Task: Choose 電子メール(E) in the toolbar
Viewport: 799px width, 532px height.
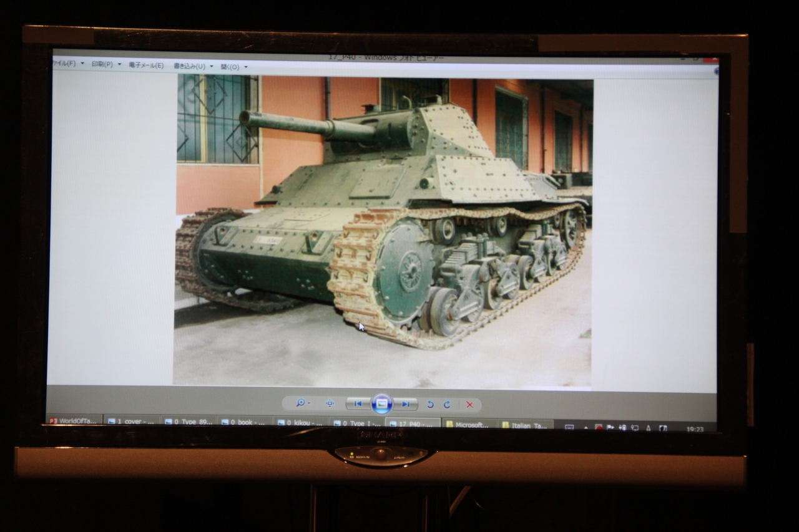Action: (x=146, y=65)
